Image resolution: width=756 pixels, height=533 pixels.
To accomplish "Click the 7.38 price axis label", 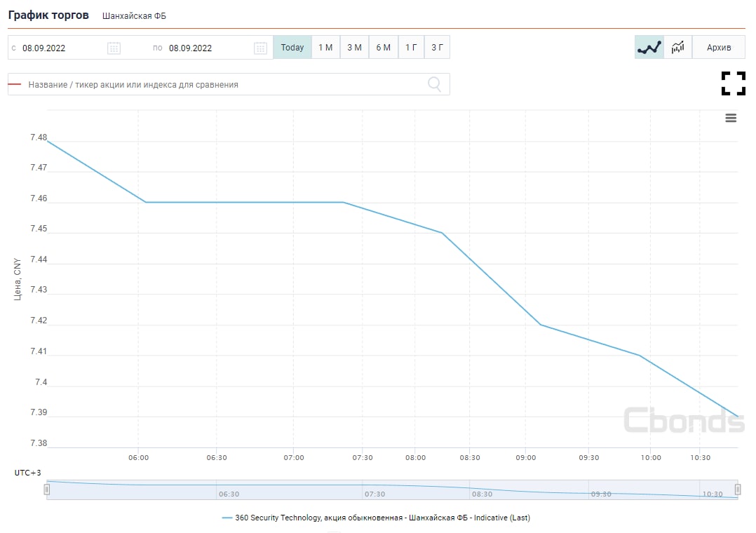I will [x=39, y=443].
